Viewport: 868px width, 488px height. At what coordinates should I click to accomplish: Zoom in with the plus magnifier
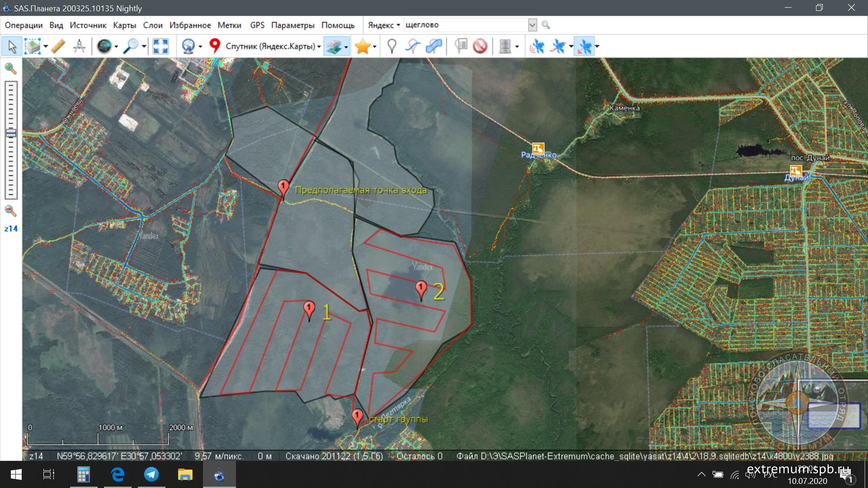10,69
